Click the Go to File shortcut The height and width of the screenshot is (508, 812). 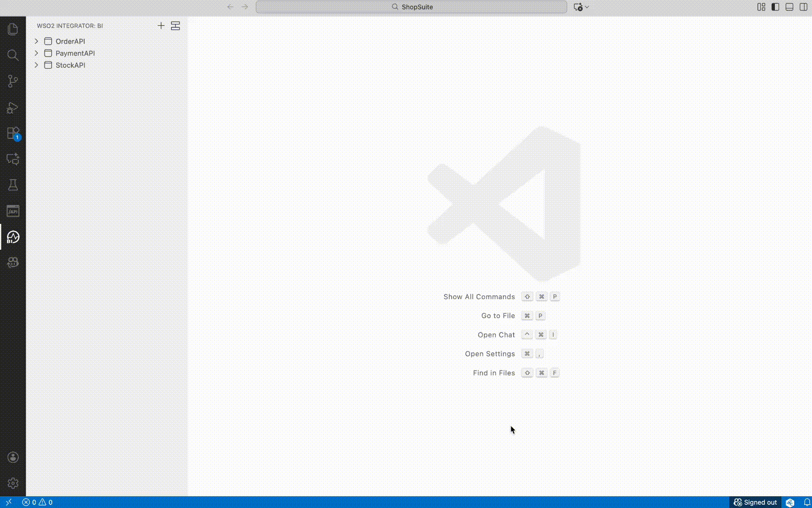tap(498, 316)
